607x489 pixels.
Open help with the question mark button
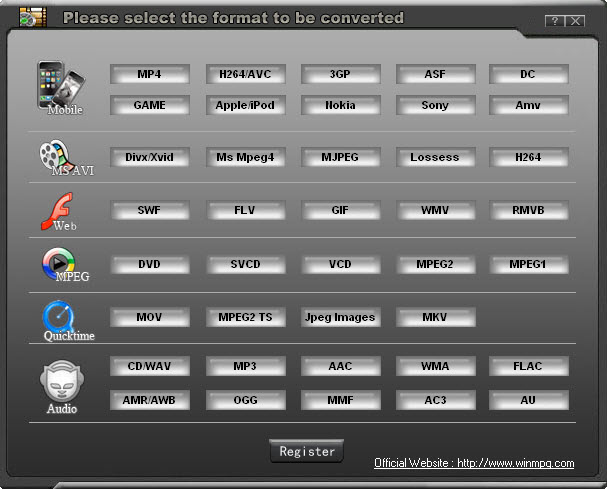click(554, 21)
